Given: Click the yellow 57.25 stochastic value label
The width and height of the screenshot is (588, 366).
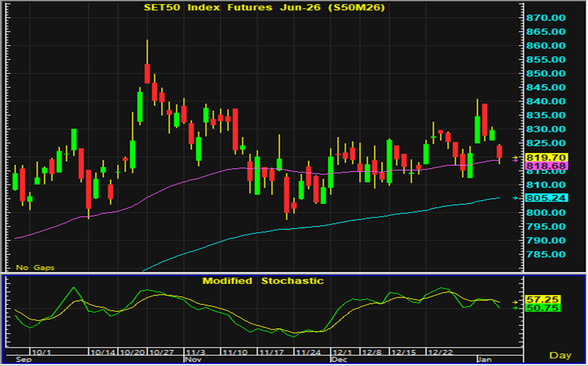Looking at the screenshot, I should click(535, 298).
